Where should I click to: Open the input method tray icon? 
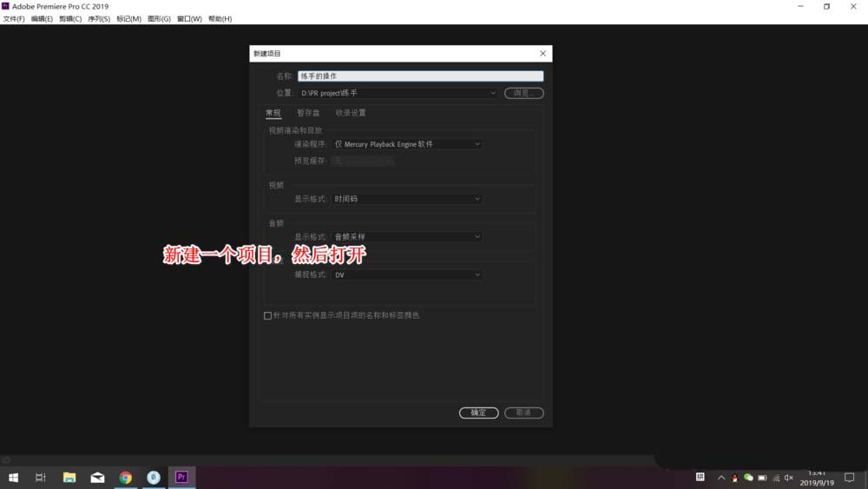pos(700,477)
